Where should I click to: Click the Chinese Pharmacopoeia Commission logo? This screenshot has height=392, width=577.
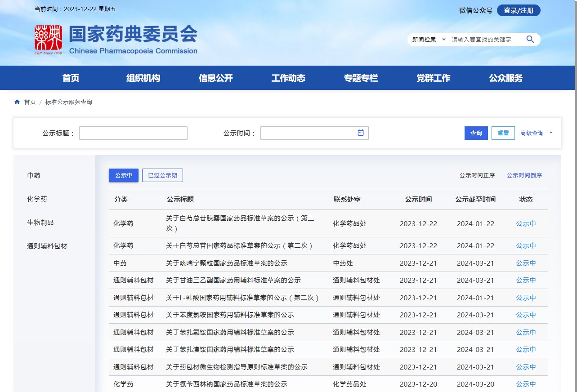pyautogui.click(x=49, y=39)
